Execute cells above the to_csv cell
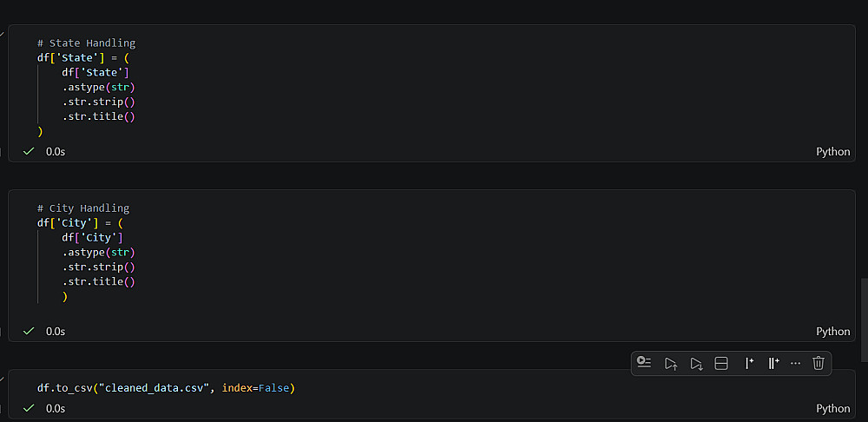 (670, 363)
